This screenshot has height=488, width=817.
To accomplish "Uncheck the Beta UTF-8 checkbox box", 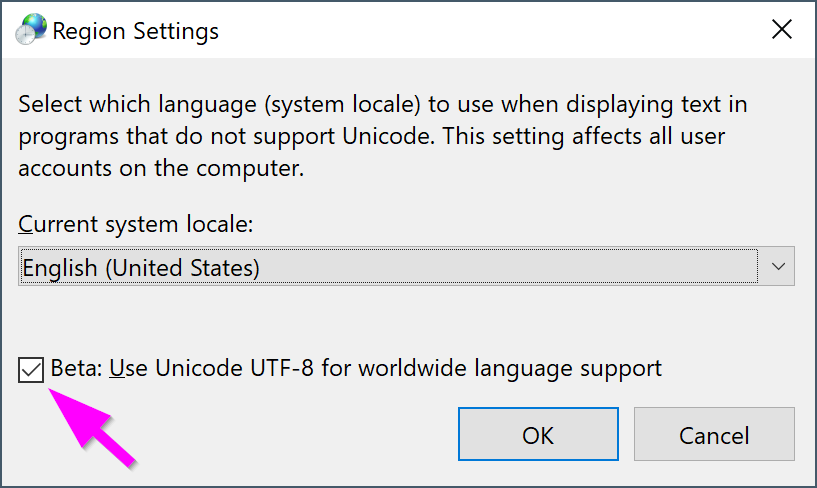I will click(31, 370).
